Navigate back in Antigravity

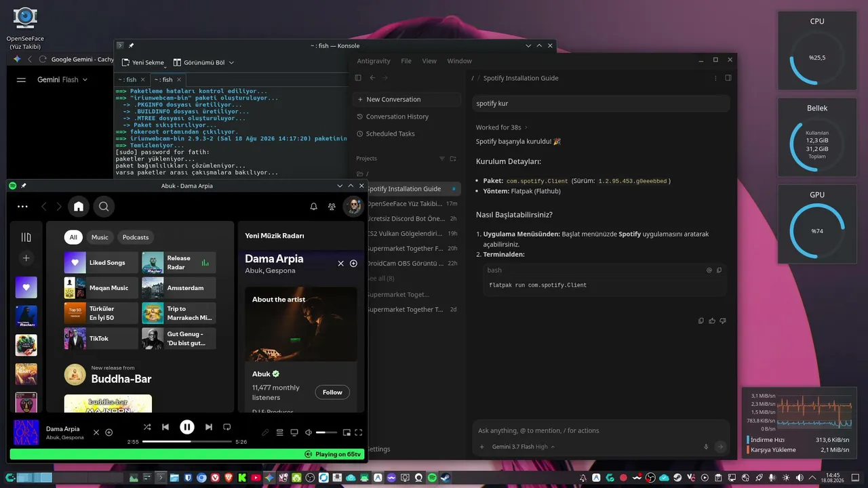click(x=372, y=78)
